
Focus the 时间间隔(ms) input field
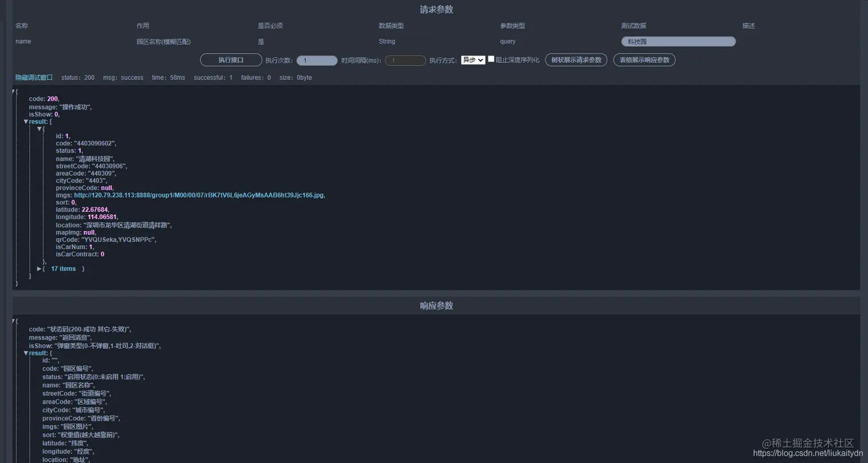coord(405,60)
